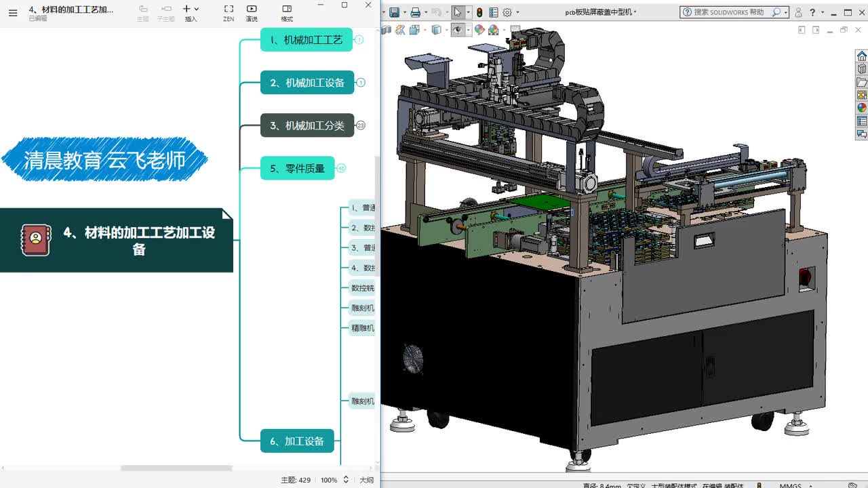
Task: Toggle the hide/show items eye icon
Action: [458, 30]
